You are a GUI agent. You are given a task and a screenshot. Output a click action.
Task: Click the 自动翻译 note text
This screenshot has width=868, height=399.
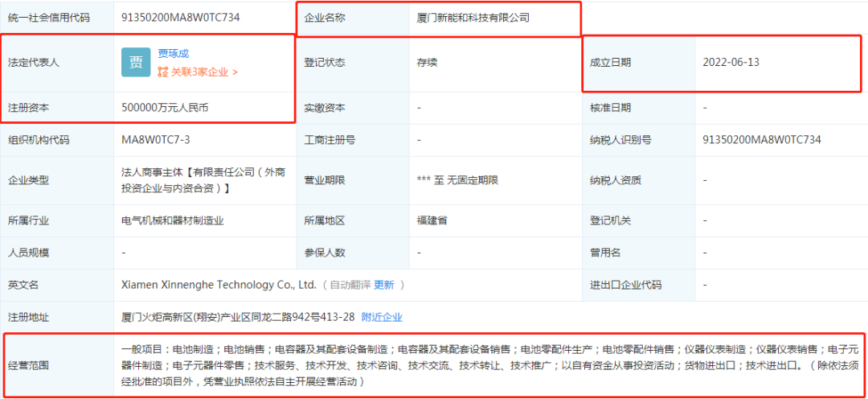[x=350, y=285]
